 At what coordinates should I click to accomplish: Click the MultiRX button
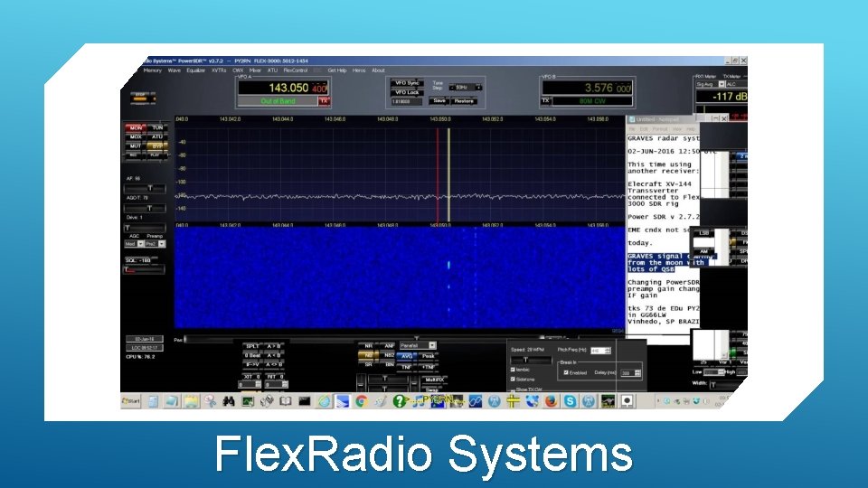click(435, 380)
